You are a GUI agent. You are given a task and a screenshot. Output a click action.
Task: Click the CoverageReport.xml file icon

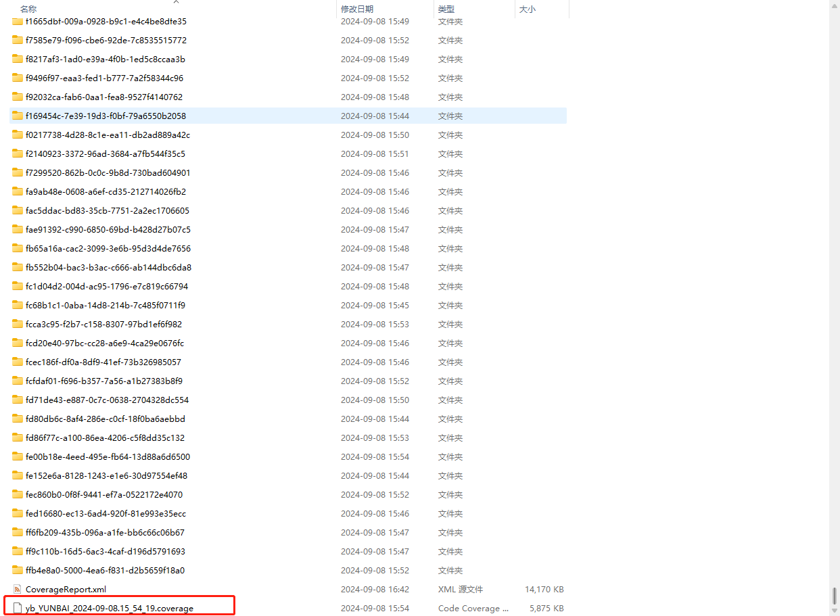[18, 589]
